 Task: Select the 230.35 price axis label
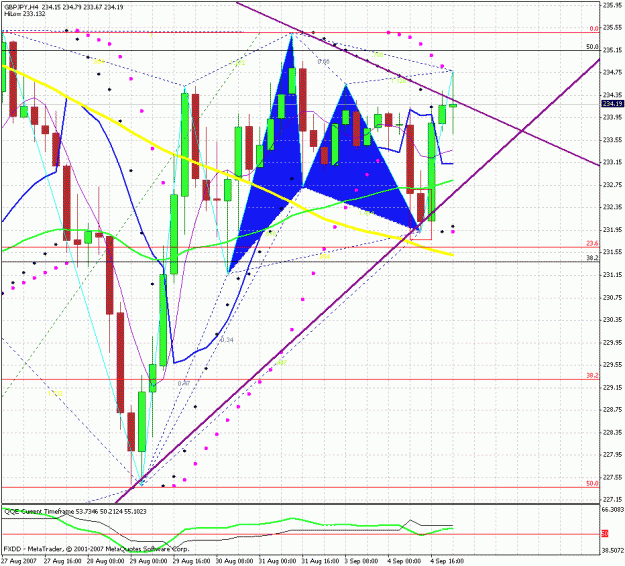[x=613, y=320]
